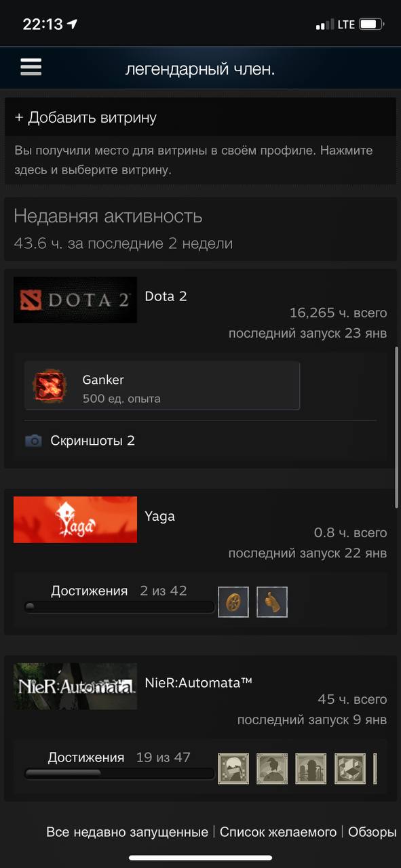
Task: Open the hamburger menu icon
Action: [31, 66]
